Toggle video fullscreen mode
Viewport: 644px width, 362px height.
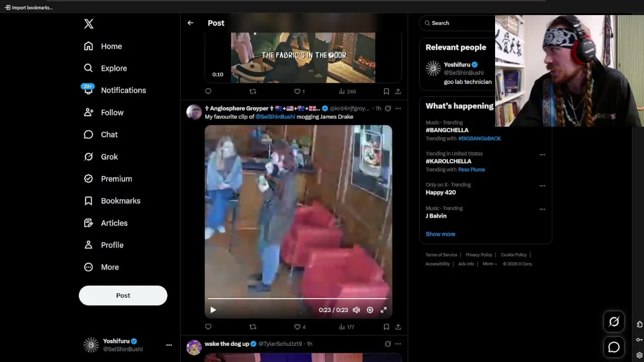(x=383, y=310)
